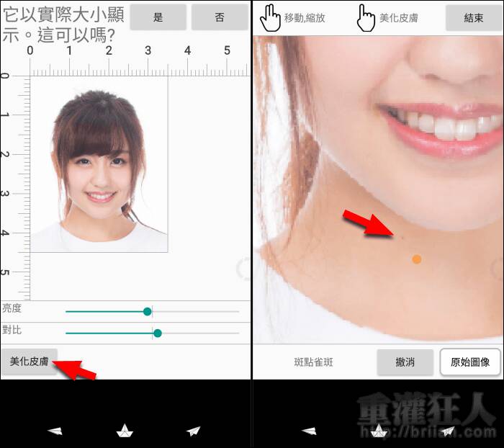The image size is (504, 448).
Task: Tap recent apps icon in left screen
Action: (194, 431)
